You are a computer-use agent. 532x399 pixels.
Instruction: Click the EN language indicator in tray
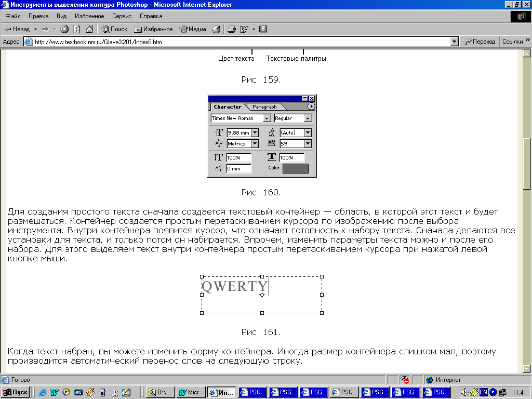pos(484,392)
